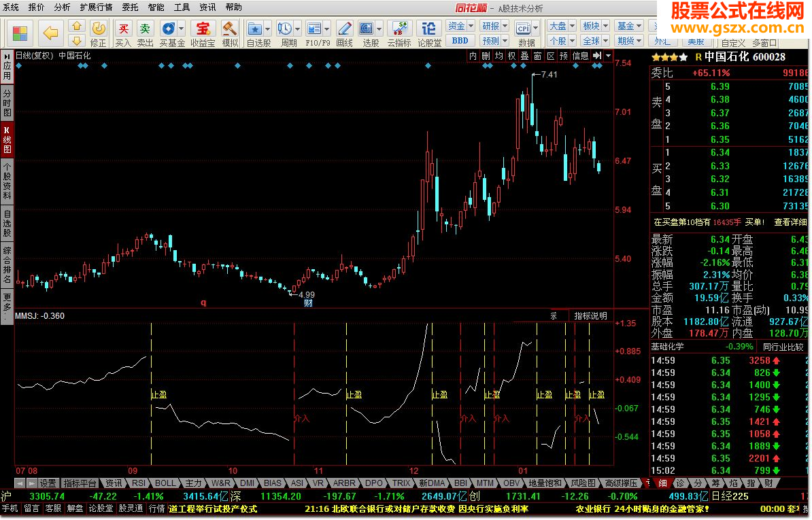Expand the chart toolbar dropdown triangle

(x=608, y=56)
